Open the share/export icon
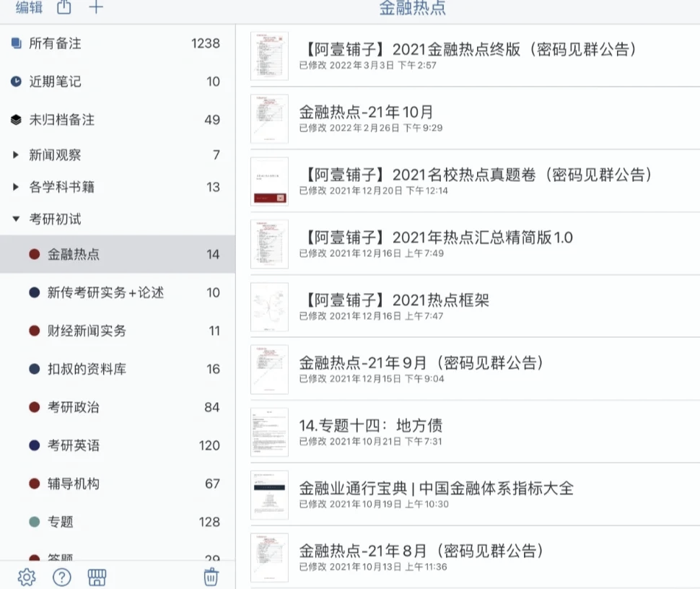The height and width of the screenshot is (589, 700). [x=64, y=6]
